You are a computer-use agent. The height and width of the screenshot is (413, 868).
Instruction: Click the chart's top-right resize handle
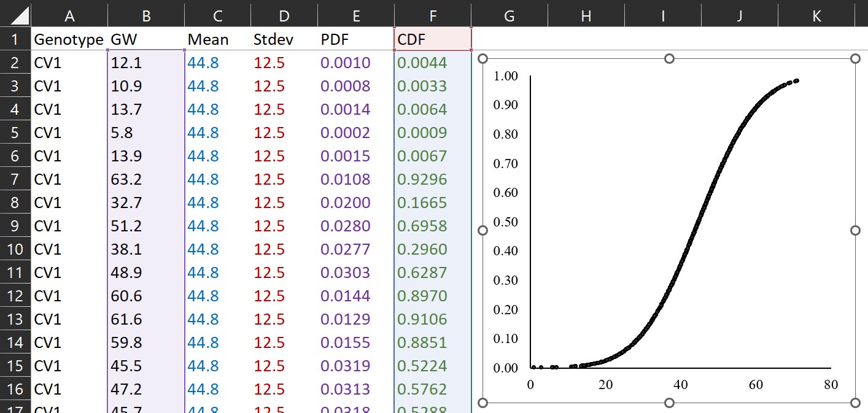pos(856,58)
